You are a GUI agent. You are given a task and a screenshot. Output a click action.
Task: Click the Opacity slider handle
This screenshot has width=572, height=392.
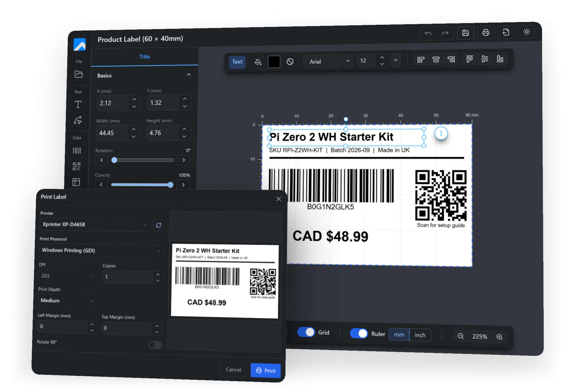coord(171,185)
